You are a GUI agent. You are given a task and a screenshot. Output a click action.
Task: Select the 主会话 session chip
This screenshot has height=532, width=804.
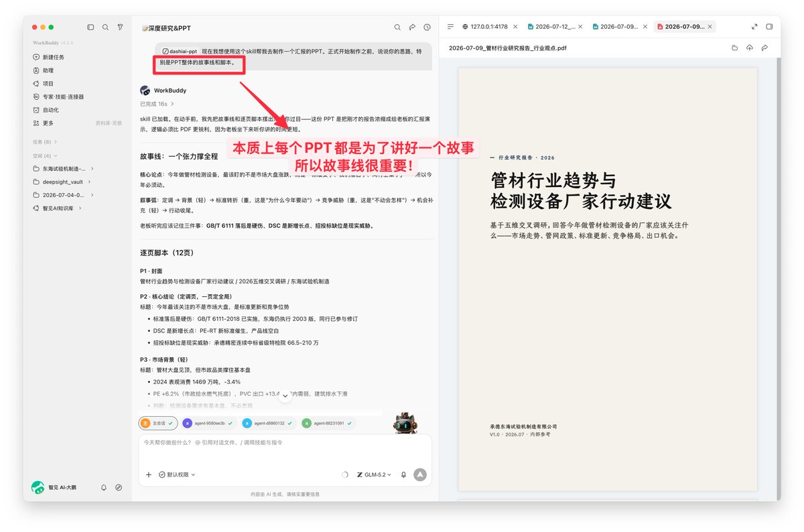pyautogui.click(x=158, y=423)
